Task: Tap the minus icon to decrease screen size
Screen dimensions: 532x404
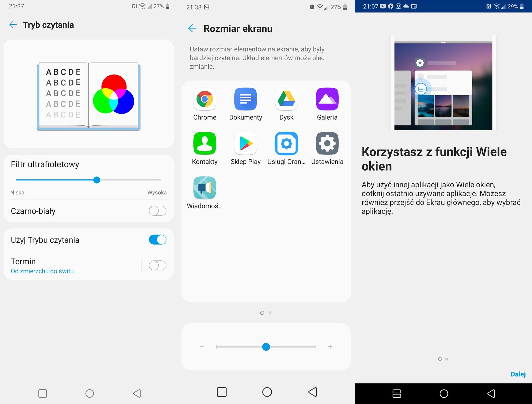Action: [202, 347]
